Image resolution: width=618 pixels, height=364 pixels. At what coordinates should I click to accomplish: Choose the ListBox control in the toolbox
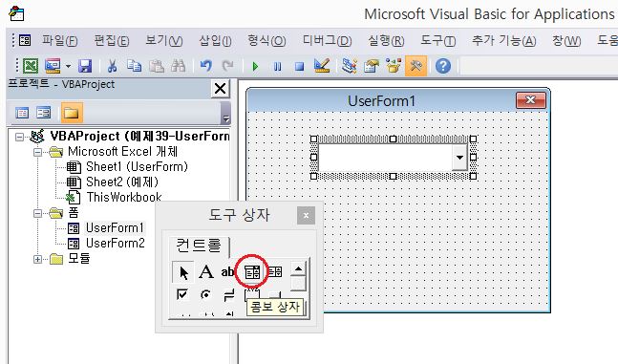[x=275, y=271]
